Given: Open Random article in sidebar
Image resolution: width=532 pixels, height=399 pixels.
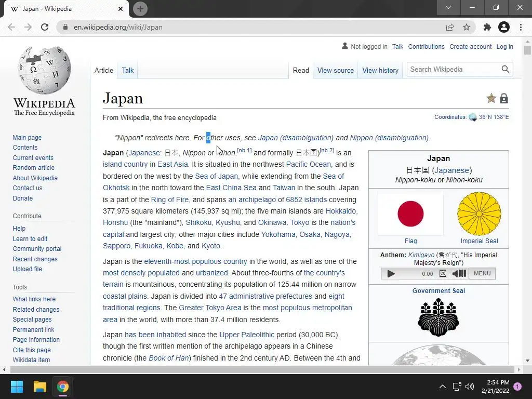Looking at the screenshot, I should click(x=34, y=168).
